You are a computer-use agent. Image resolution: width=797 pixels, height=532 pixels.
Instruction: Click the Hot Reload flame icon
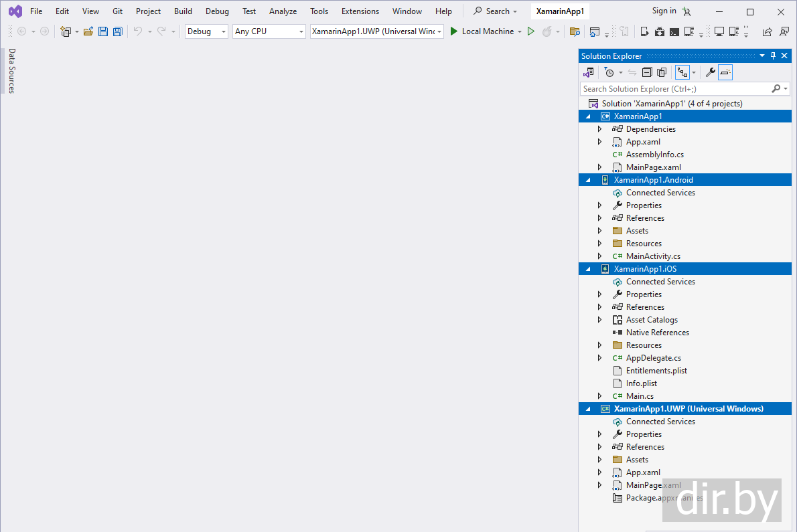coord(547,31)
